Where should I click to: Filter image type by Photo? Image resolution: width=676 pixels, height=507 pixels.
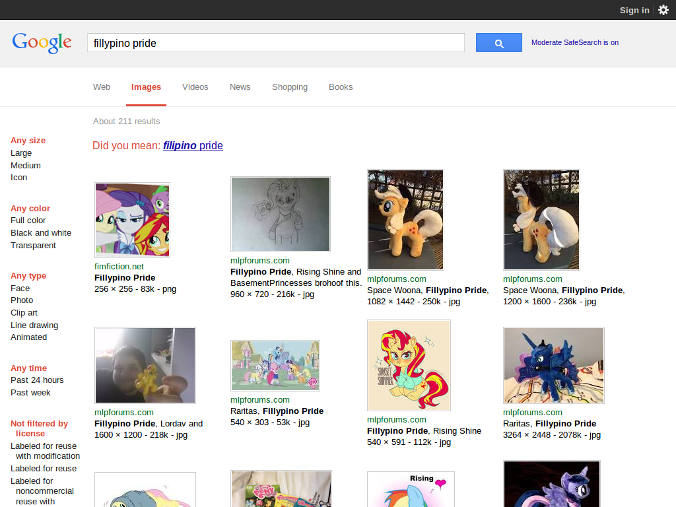coord(22,300)
